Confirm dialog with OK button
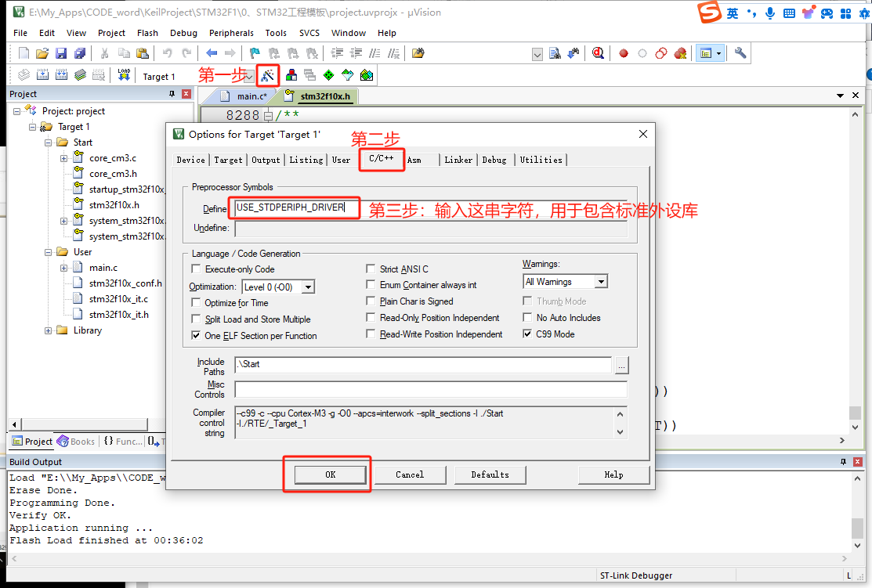Screen dimensions: 872x588 click(331, 474)
